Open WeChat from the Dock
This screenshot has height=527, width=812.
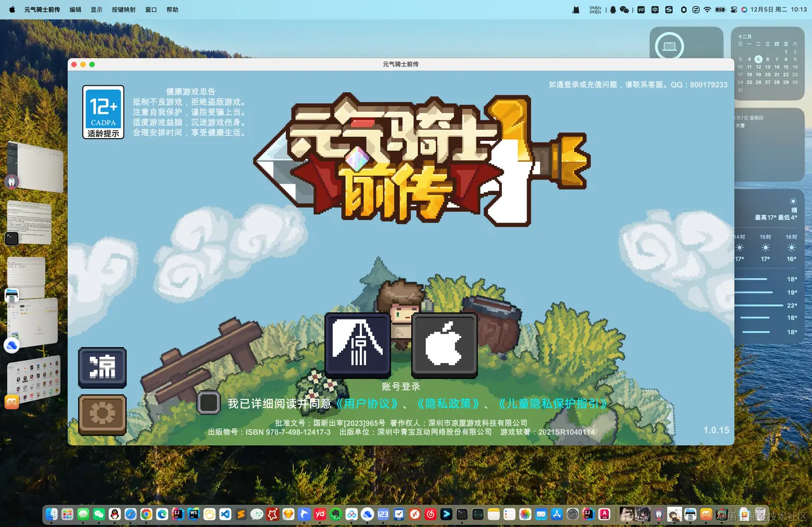[99, 514]
